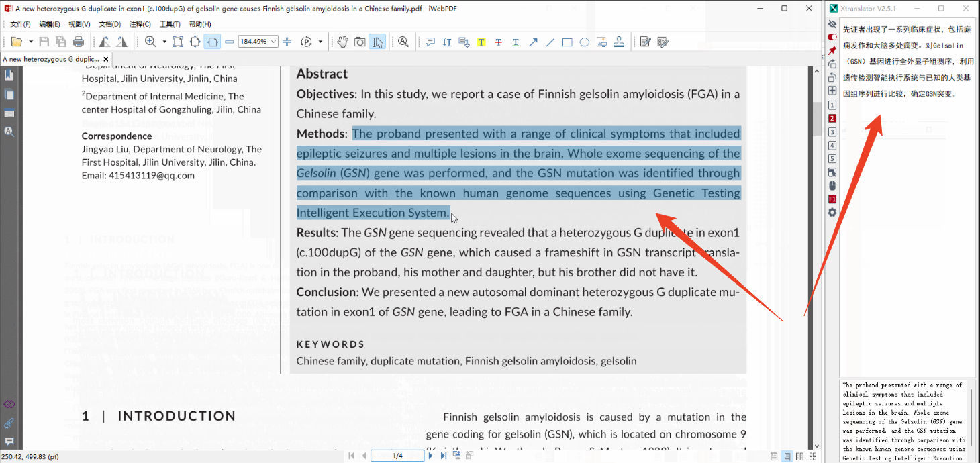Choose the strikethrough text tool
The height and width of the screenshot is (463, 980).
click(x=498, y=42)
